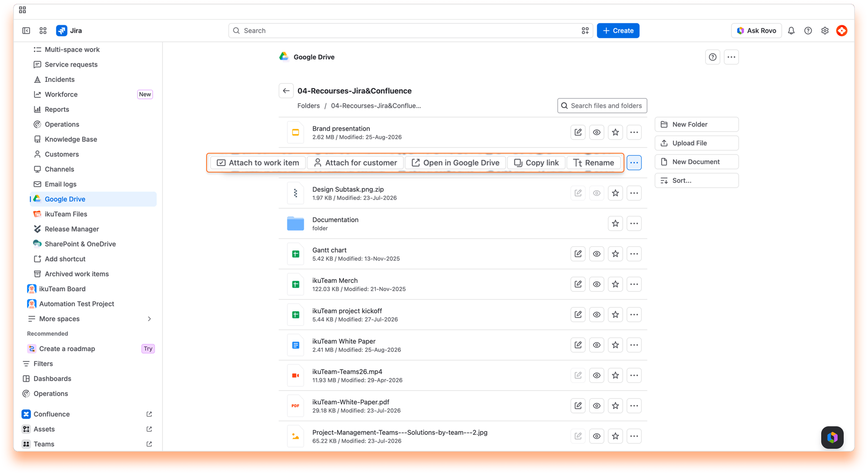Click the Jira top search field
Viewport: 868px width, 474px height.
pyautogui.click(x=411, y=30)
